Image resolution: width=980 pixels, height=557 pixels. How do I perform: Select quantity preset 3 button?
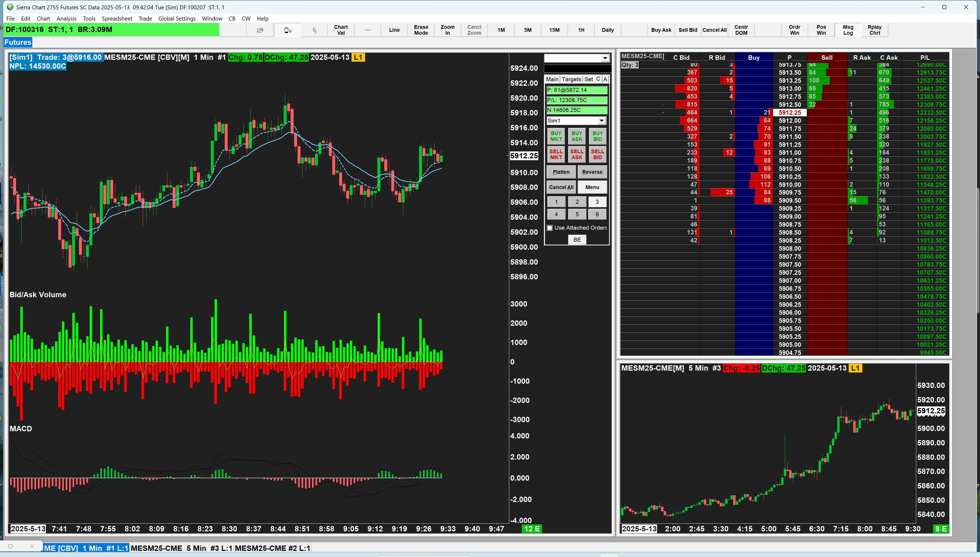pyautogui.click(x=597, y=202)
